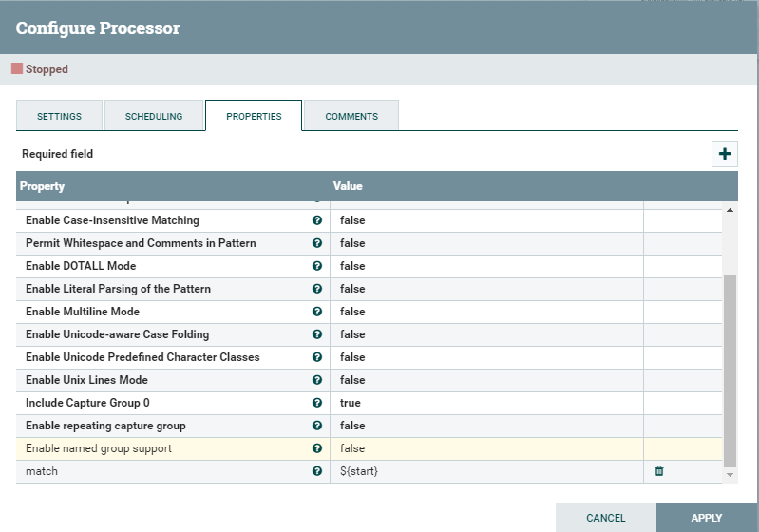Delete the match property using trash icon

click(x=659, y=471)
